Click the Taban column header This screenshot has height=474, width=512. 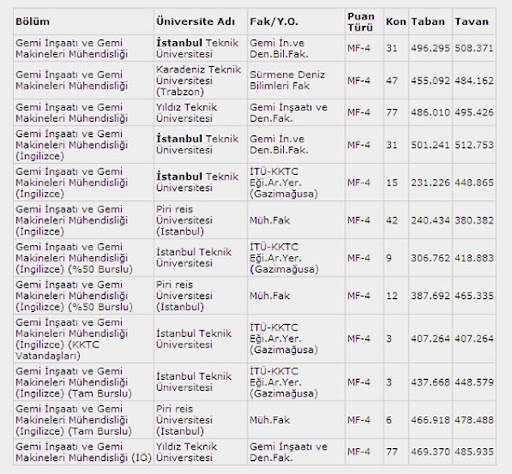[428, 22]
